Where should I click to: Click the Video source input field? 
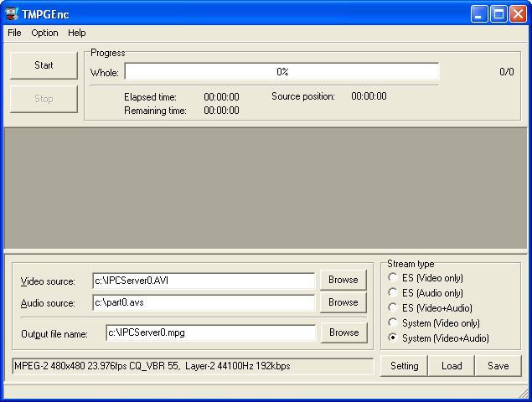[x=204, y=281]
